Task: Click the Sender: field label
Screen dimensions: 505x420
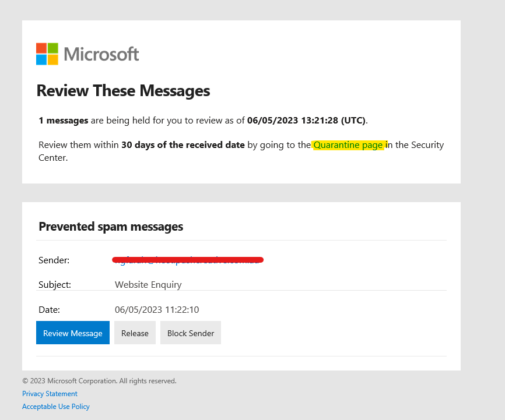Action: 54,260
